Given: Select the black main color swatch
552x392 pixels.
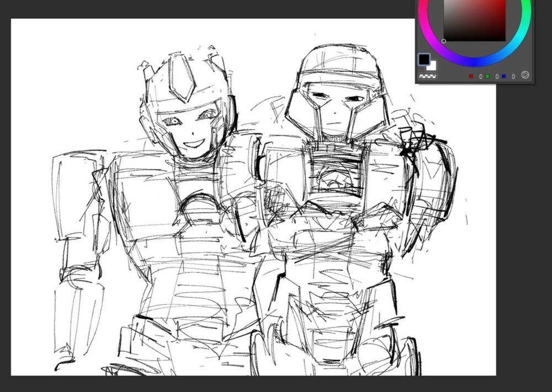Looking at the screenshot, I should (x=424, y=60).
